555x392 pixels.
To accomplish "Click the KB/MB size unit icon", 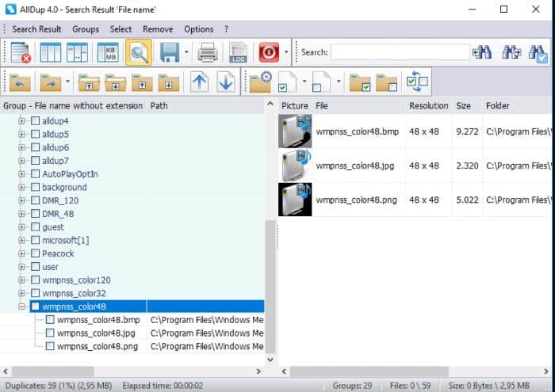I will tap(108, 53).
